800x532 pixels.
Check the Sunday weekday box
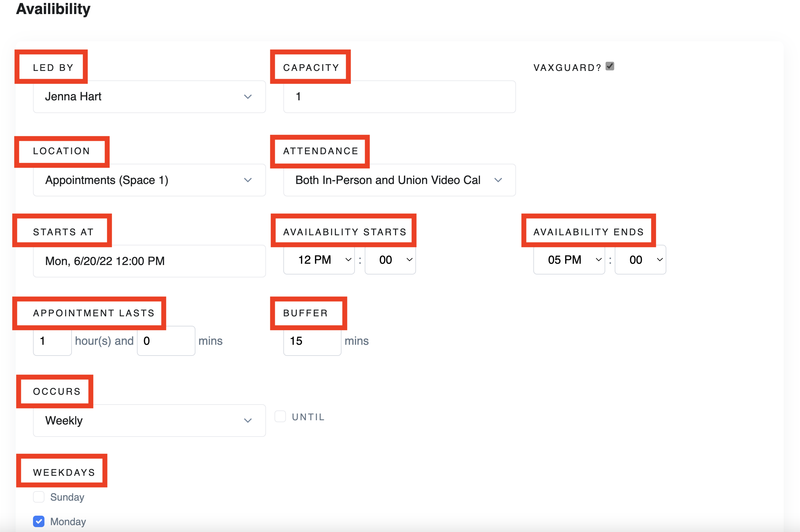(x=39, y=497)
